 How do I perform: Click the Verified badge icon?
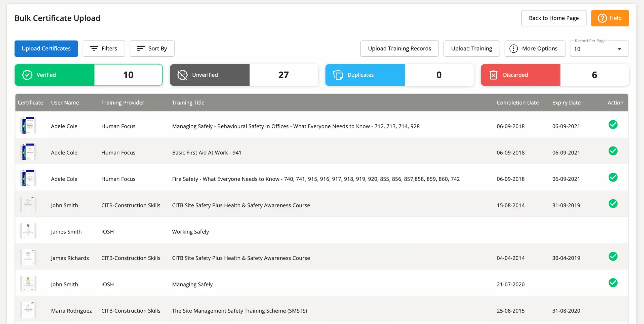pos(27,75)
